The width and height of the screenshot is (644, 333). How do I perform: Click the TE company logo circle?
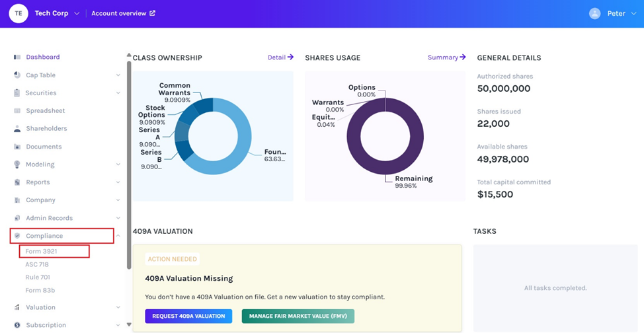(19, 13)
